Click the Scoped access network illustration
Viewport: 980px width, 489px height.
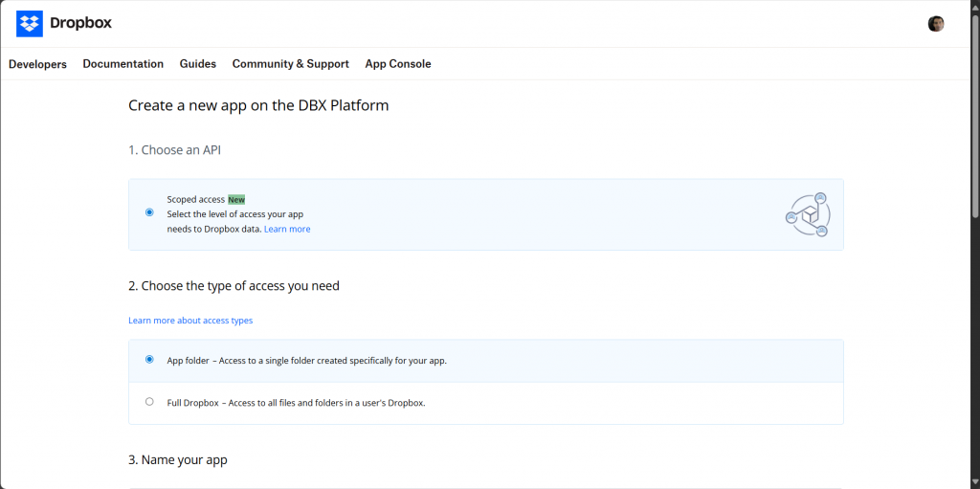coord(808,214)
